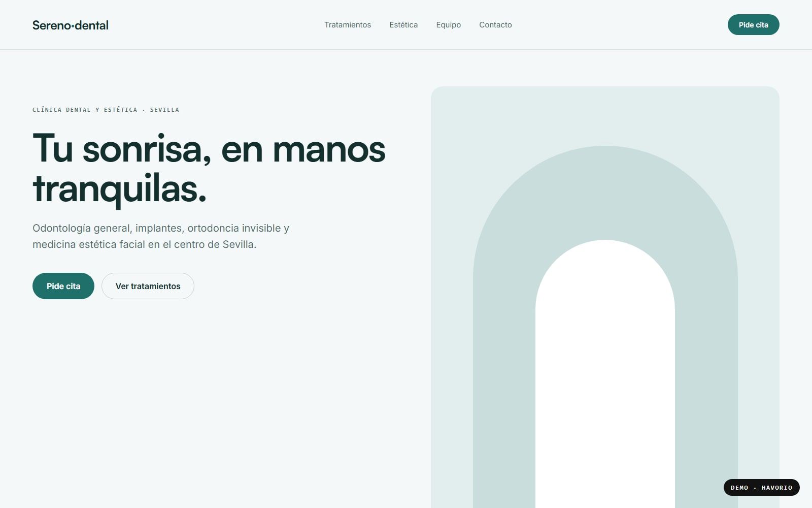This screenshot has width=812, height=508.
Task: Click the header Pide cita button
Action: pos(753,25)
